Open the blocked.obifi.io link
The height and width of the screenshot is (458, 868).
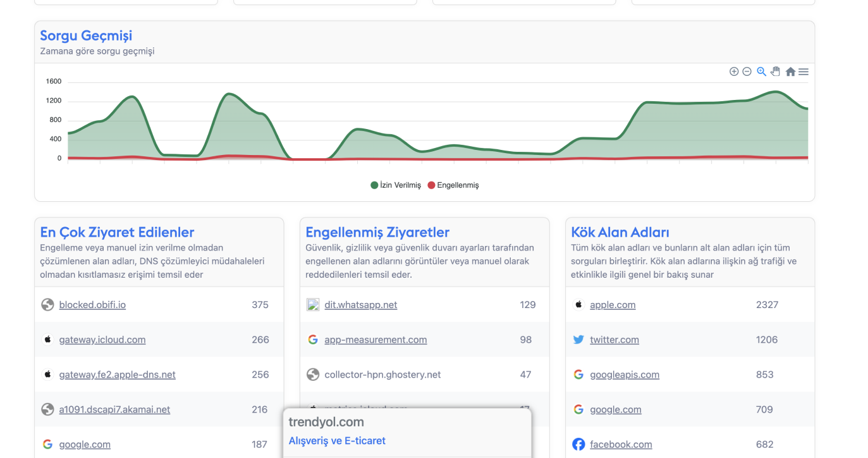(x=92, y=305)
